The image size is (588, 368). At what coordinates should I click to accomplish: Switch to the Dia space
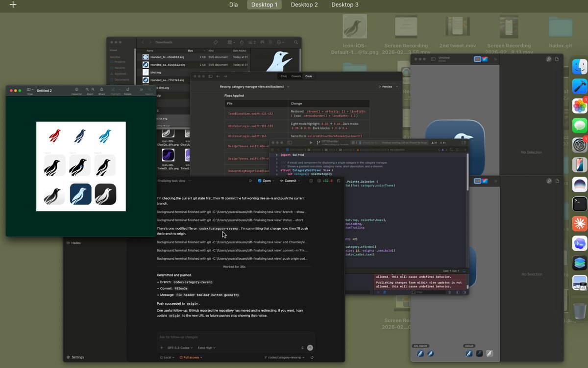pyautogui.click(x=234, y=5)
